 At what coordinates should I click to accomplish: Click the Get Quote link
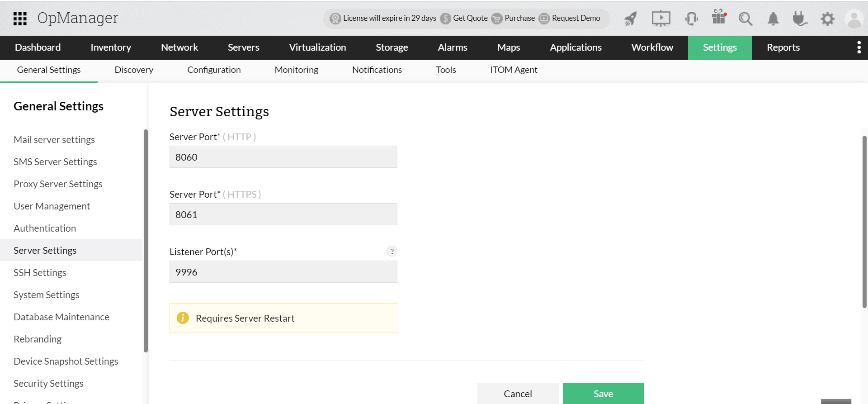click(470, 18)
